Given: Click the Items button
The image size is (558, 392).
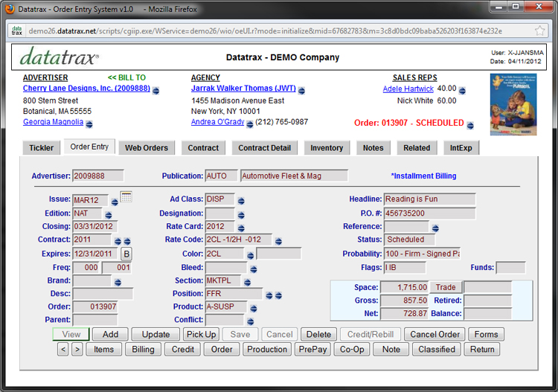Looking at the screenshot, I should click(103, 350).
